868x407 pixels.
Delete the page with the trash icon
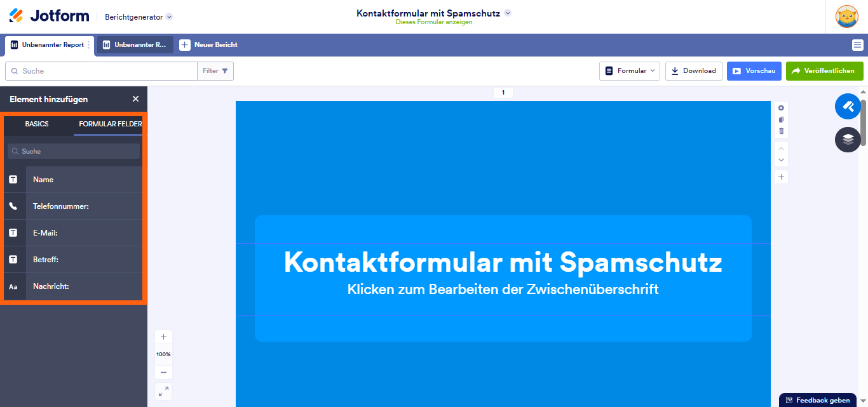tap(781, 131)
